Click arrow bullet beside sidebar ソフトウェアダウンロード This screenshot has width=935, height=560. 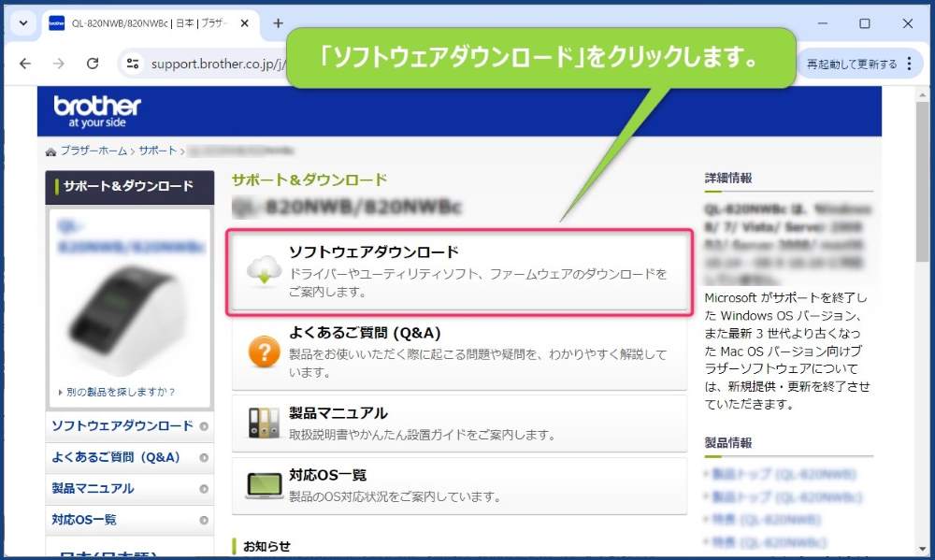(204, 426)
